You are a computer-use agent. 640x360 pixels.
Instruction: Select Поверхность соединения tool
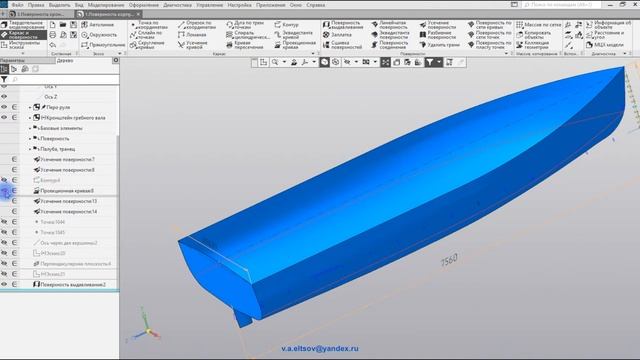coord(390,45)
